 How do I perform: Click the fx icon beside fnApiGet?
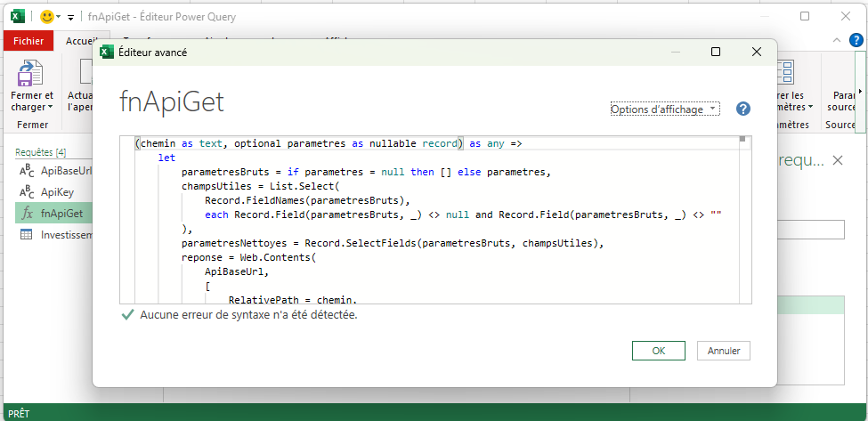(x=27, y=215)
